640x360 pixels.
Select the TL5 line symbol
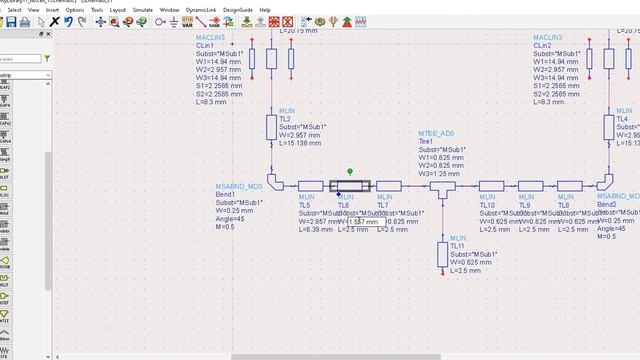click(x=311, y=186)
